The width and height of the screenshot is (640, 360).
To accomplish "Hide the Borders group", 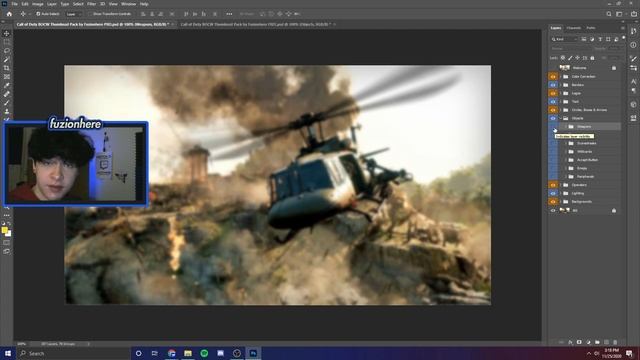I will tap(553, 85).
